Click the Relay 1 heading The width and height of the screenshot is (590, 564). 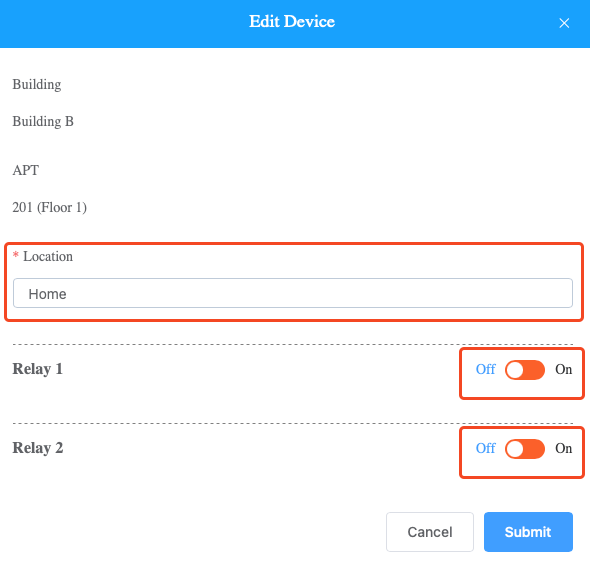click(37, 369)
